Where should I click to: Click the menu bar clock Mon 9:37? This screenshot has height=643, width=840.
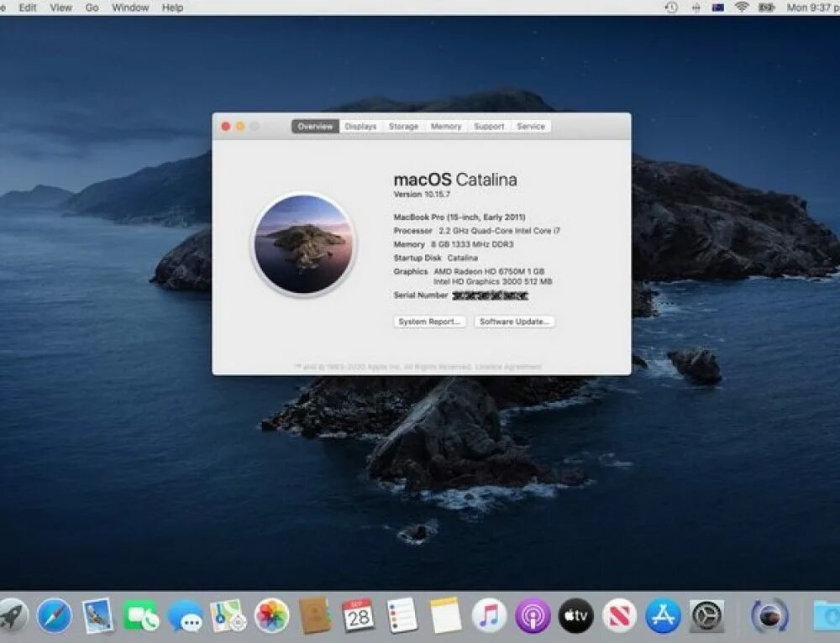point(812,8)
